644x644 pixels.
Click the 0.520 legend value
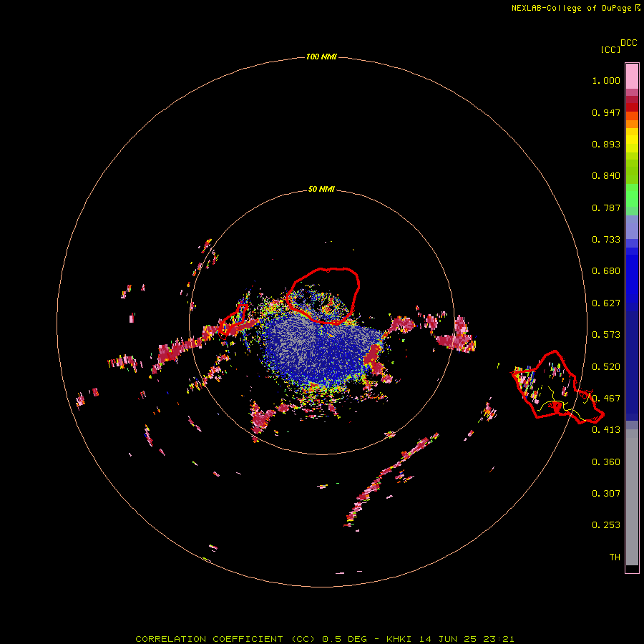[x=606, y=367]
